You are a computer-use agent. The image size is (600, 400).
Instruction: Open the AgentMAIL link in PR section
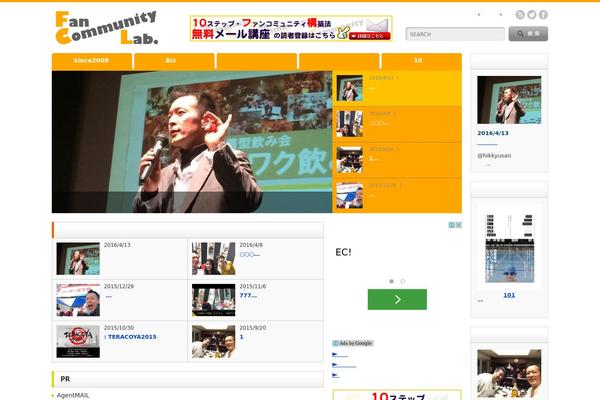click(73, 395)
